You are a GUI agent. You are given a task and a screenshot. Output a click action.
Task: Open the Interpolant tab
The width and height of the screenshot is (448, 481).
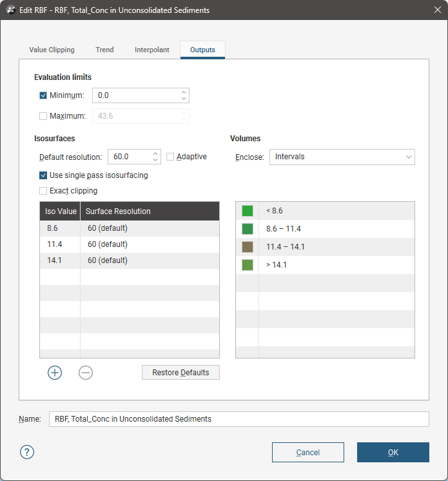click(152, 50)
